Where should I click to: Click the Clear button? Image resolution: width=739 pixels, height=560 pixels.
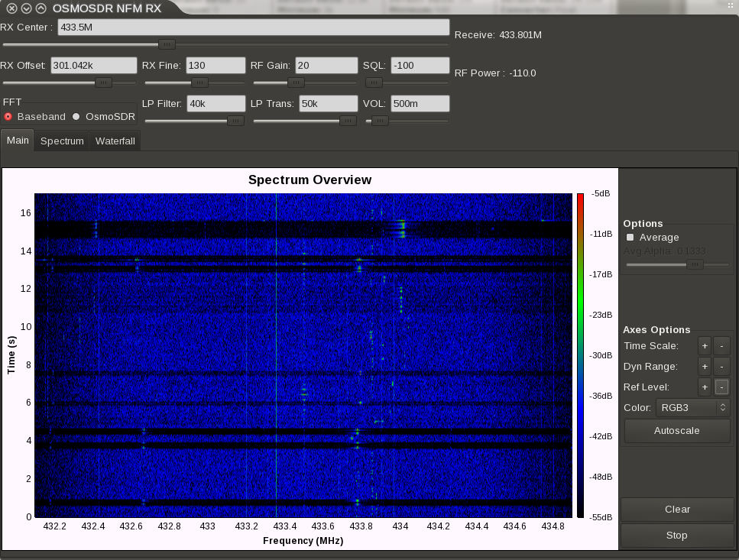pos(677,510)
